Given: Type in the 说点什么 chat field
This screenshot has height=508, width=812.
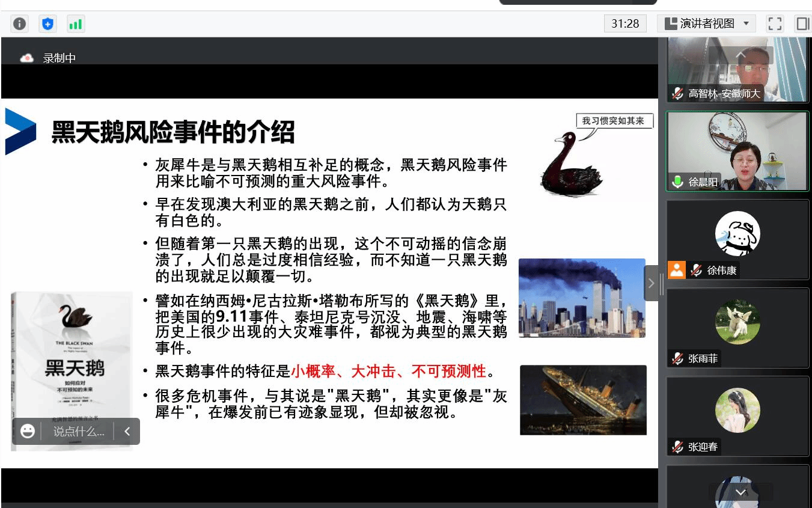Looking at the screenshot, I should 78,431.
